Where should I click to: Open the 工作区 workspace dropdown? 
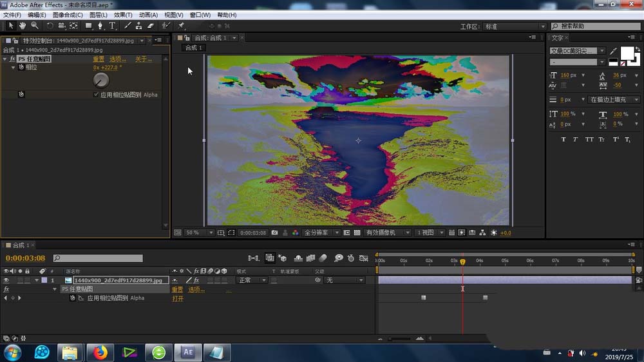[x=514, y=26]
